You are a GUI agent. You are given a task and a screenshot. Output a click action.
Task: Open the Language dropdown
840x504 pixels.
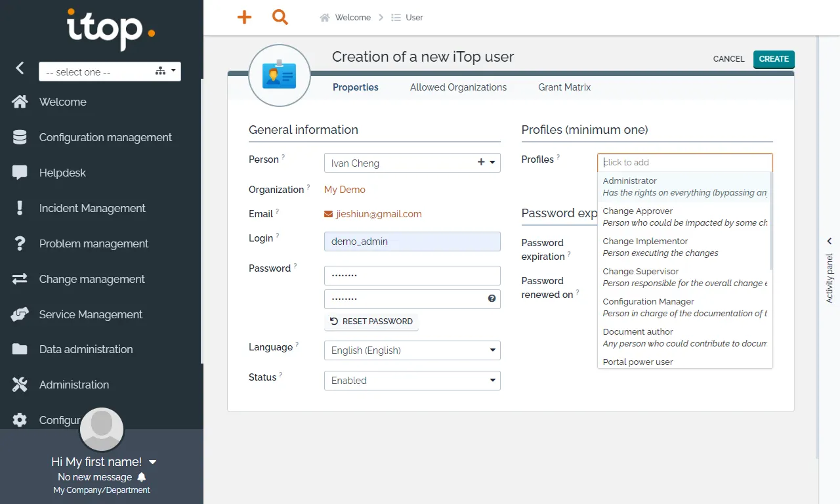(412, 350)
